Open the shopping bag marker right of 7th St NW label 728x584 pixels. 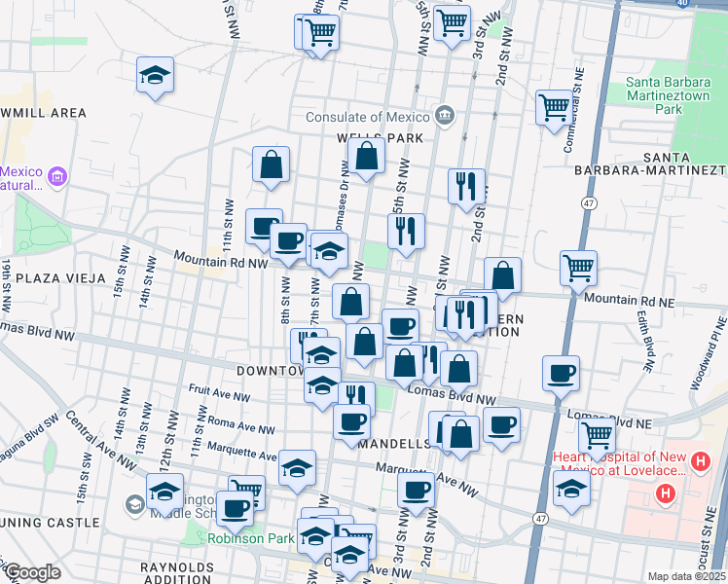(x=351, y=302)
